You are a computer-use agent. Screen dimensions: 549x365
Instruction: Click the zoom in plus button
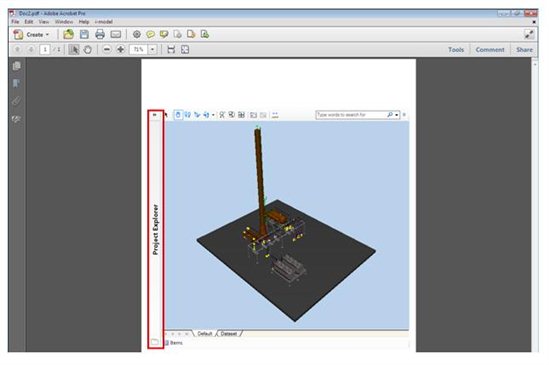(120, 49)
